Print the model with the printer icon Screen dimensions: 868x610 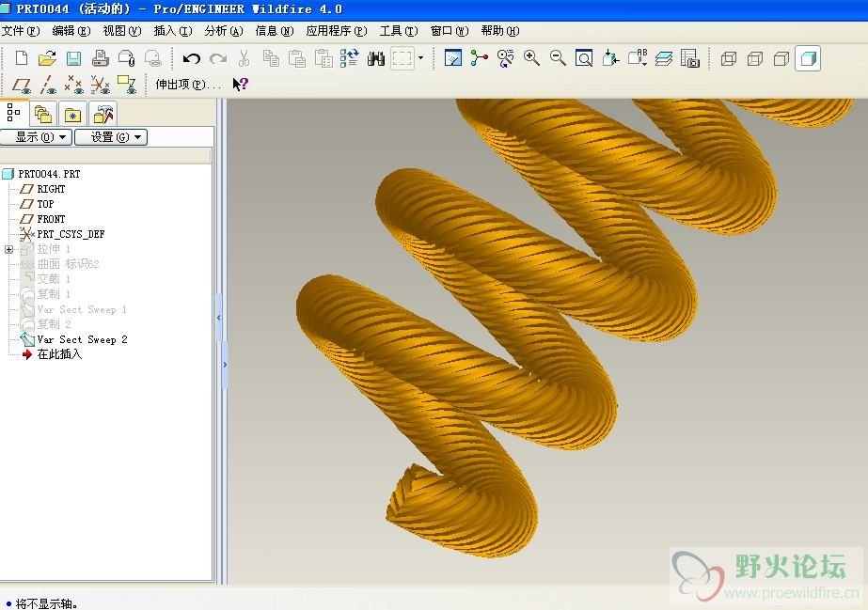point(101,58)
